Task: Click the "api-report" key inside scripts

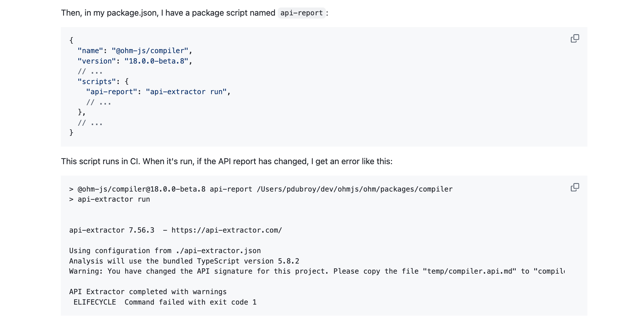Action: coord(112,92)
